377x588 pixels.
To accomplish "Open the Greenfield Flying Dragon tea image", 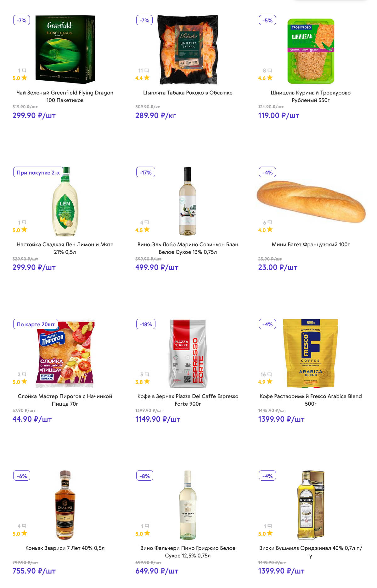I will tap(65, 49).
